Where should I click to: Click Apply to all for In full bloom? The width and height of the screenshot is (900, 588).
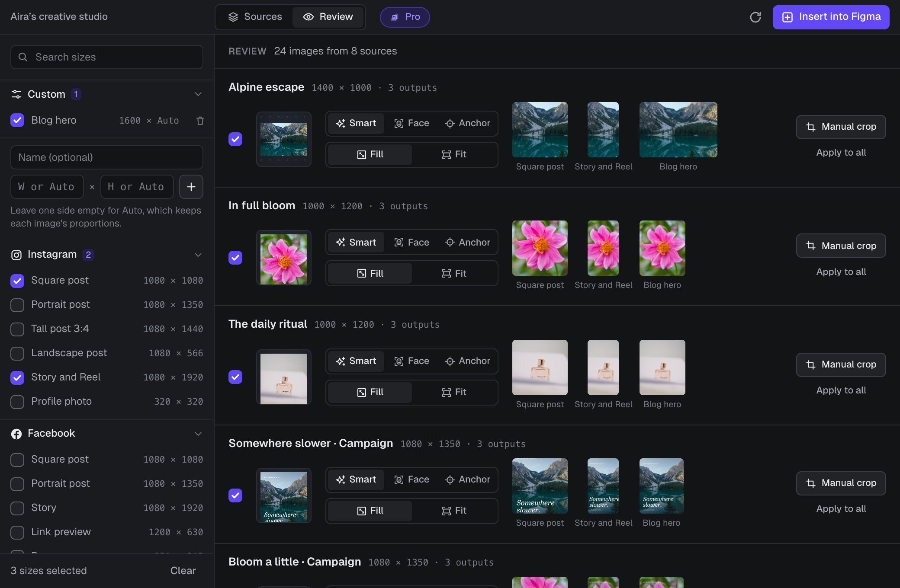pyautogui.click(x=841, y=272)
